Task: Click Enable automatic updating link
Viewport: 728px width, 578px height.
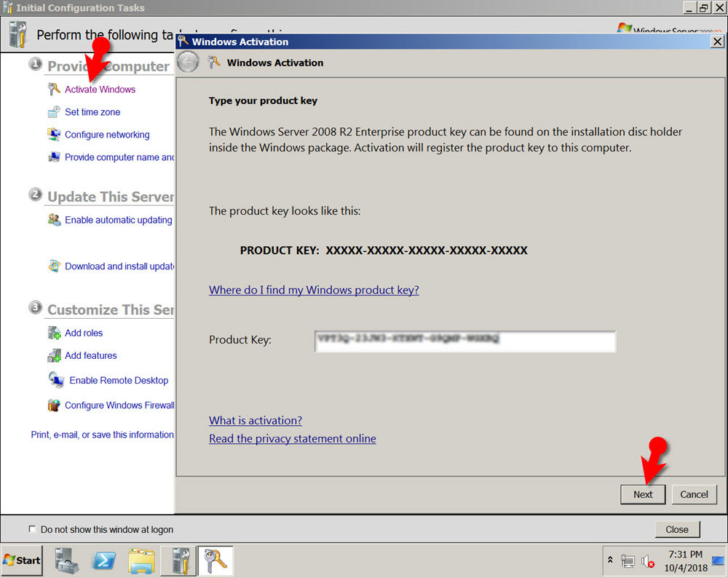Action: (x=119, y=220)
